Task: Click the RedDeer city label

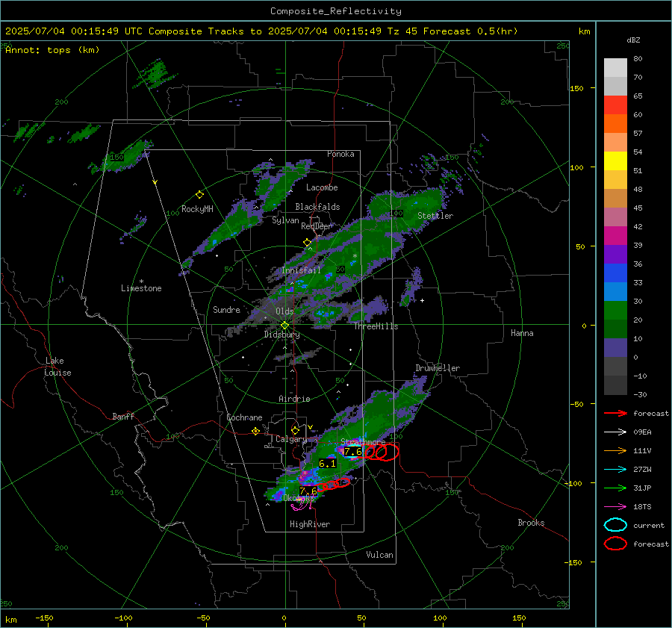Action: (317, 226)
